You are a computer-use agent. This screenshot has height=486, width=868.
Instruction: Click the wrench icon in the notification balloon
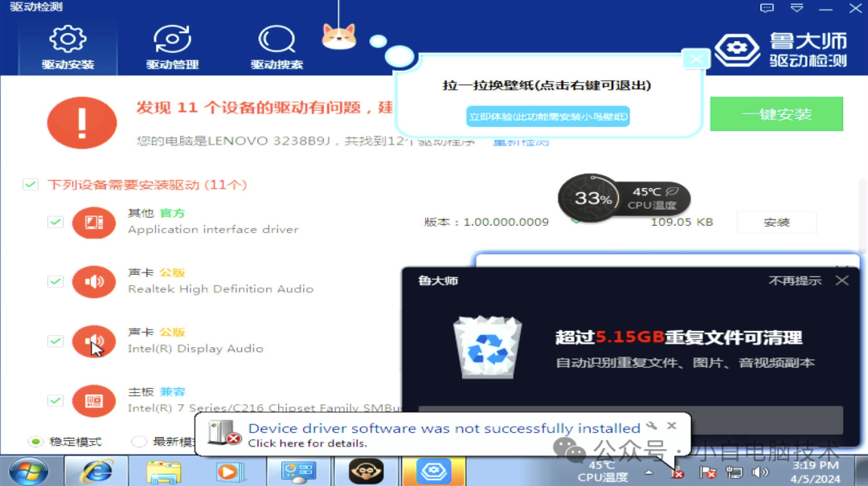click(652, 426)
